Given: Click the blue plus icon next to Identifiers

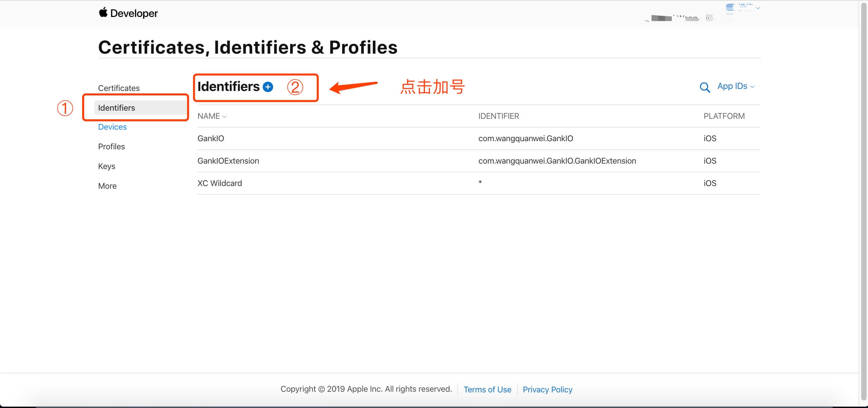Looking at the screenshot, I should coord(268,87).
